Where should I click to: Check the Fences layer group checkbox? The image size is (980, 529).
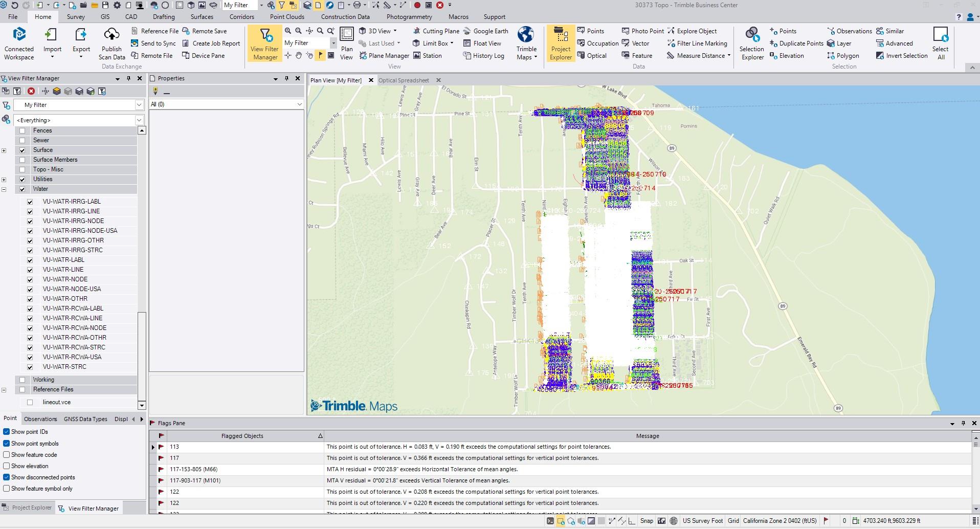click(22, 131)
